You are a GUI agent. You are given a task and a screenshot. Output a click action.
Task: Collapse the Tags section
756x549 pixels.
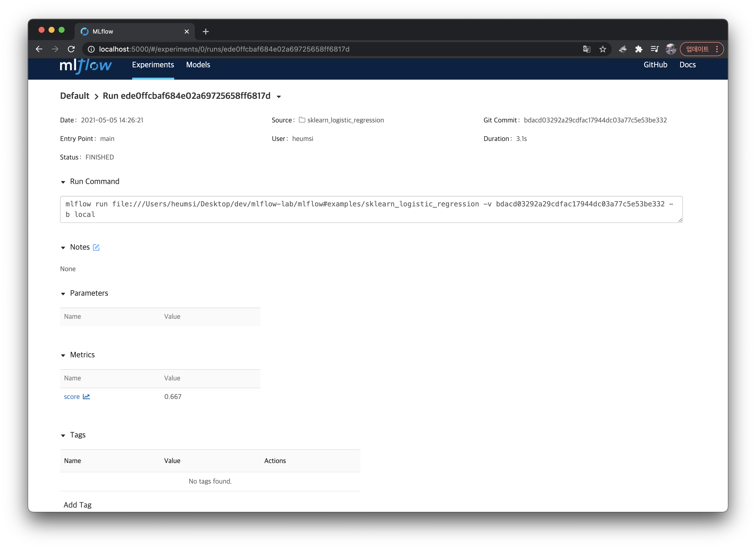tap(63, 436)
